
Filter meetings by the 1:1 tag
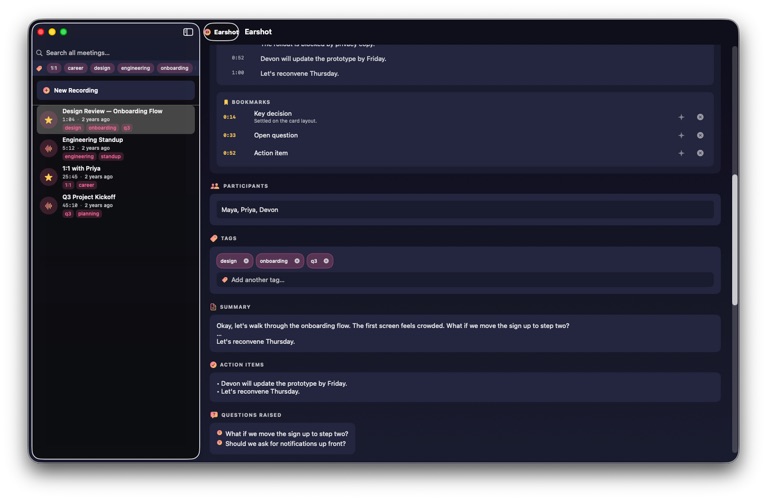tap(54, 68)
